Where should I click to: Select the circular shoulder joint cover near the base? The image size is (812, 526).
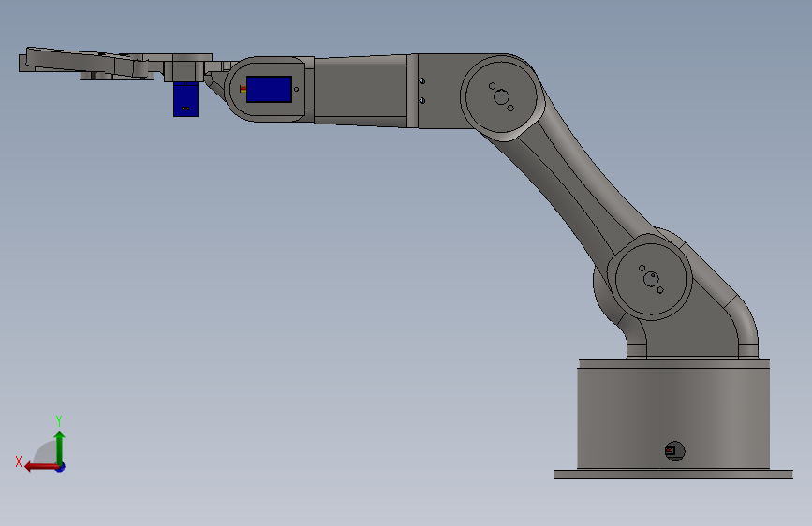[651, 278]
